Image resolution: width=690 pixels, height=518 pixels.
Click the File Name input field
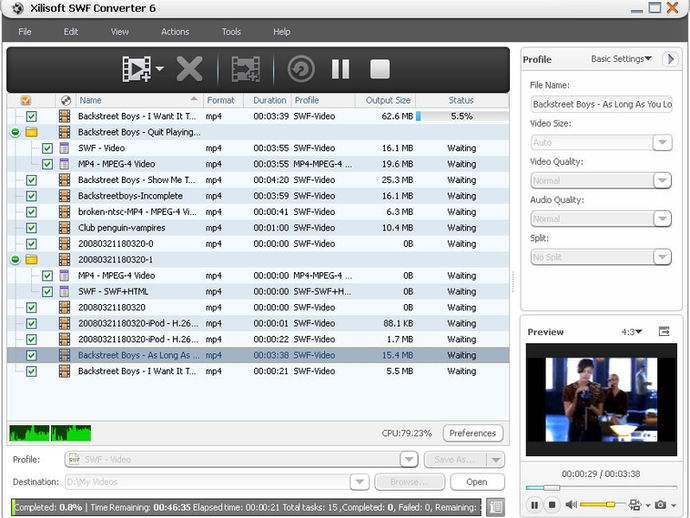coord(601,104)
